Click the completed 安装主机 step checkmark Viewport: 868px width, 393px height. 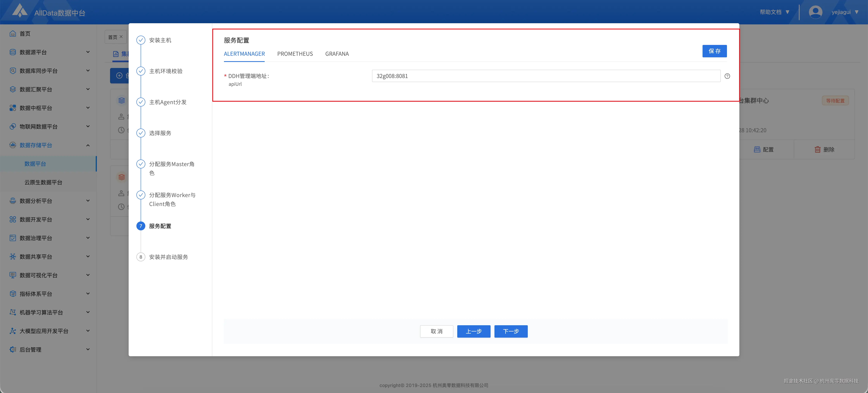point(141,40)
